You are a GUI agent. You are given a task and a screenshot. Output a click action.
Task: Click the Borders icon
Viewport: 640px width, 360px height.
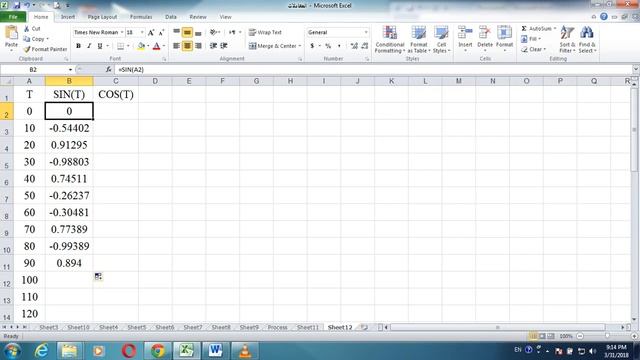point(120,46)
